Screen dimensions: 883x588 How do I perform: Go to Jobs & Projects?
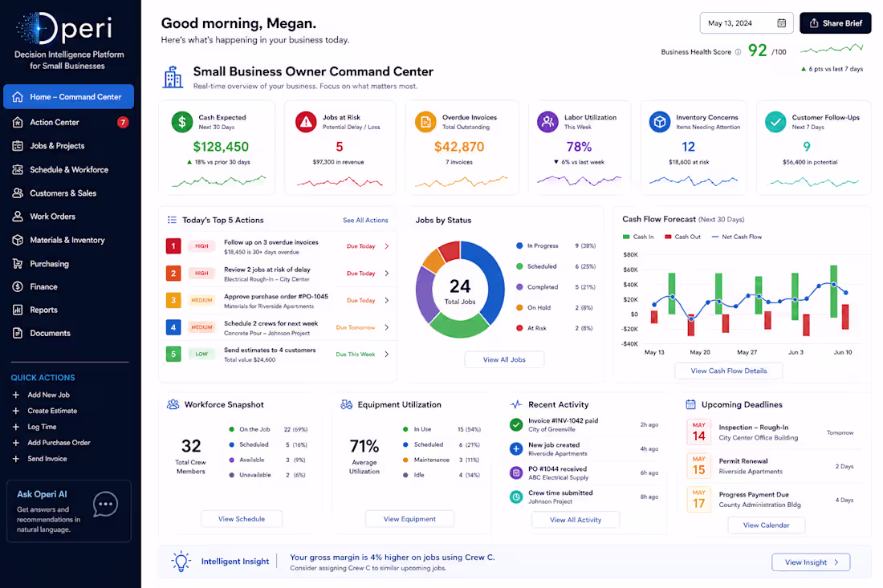[x=57, y=146]
